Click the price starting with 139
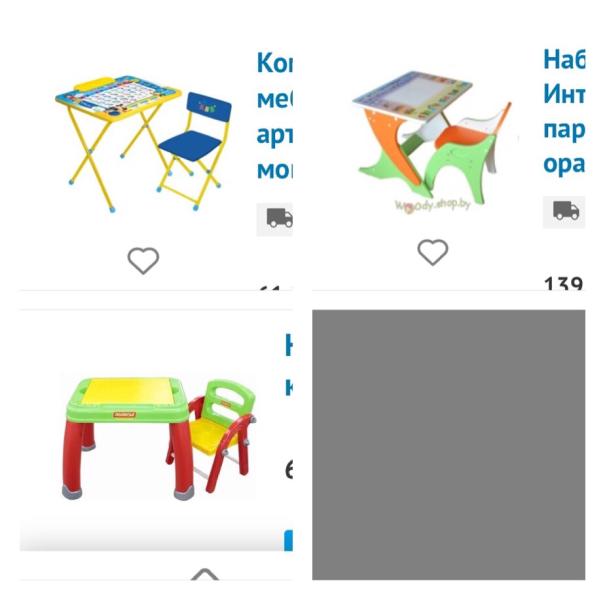The image size is (605, 600). coord(563,283)
